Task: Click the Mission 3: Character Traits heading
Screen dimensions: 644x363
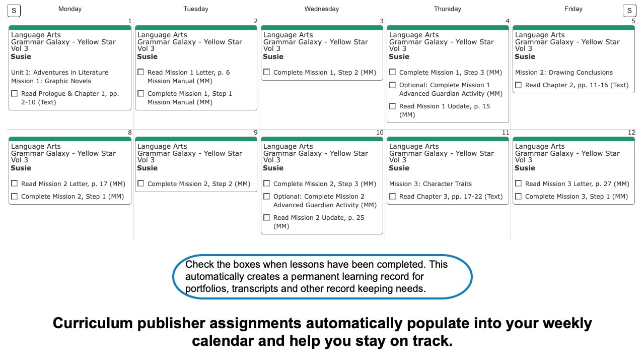Action: pyautogui.click(x=431, y=184)
